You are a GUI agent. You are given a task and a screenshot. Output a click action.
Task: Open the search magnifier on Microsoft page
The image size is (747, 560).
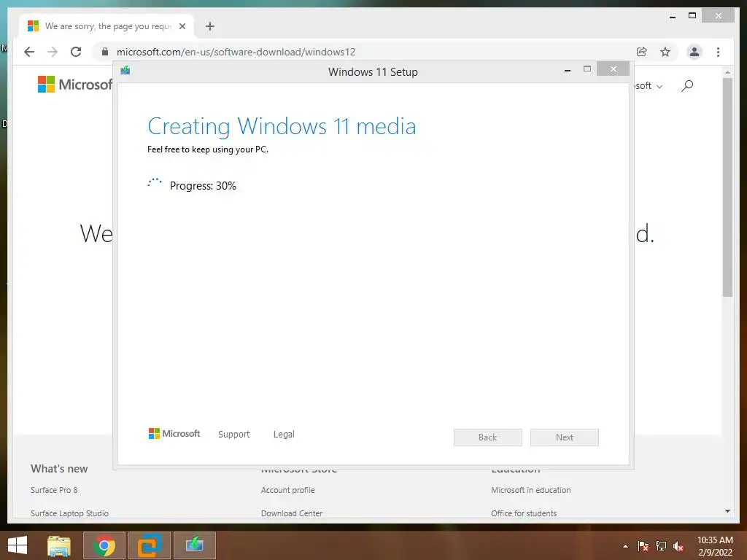(687, 86)
